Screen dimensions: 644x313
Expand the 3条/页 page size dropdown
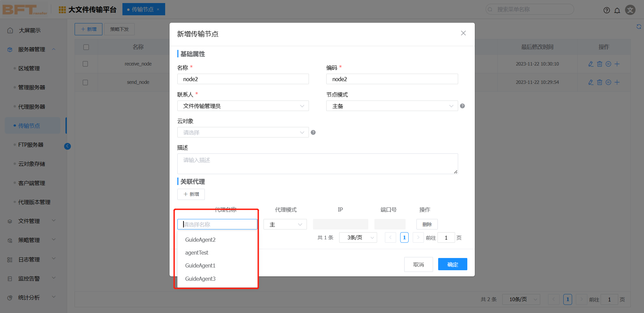(358, 238)
